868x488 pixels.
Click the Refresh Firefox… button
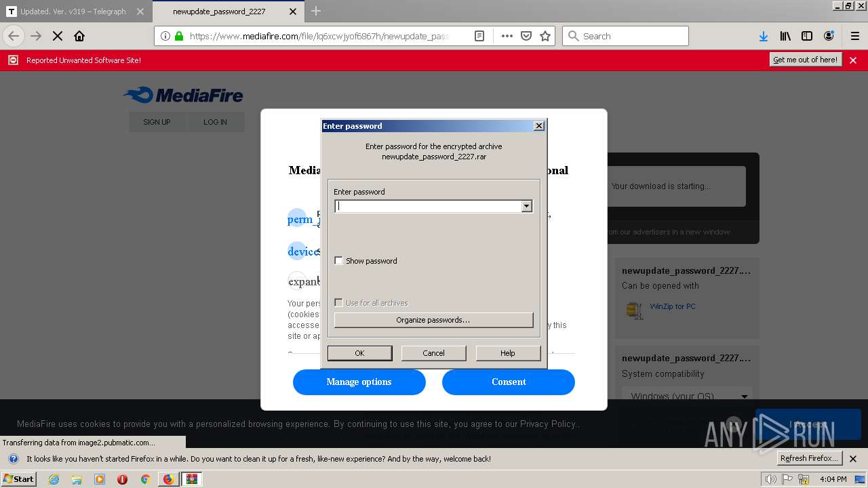click(810, 458)
